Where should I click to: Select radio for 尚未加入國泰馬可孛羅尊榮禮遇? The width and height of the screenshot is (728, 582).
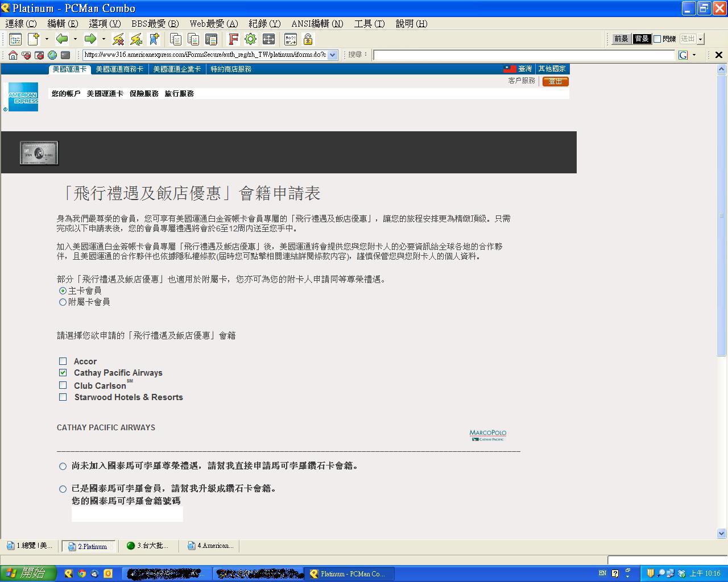click(63, 466)
